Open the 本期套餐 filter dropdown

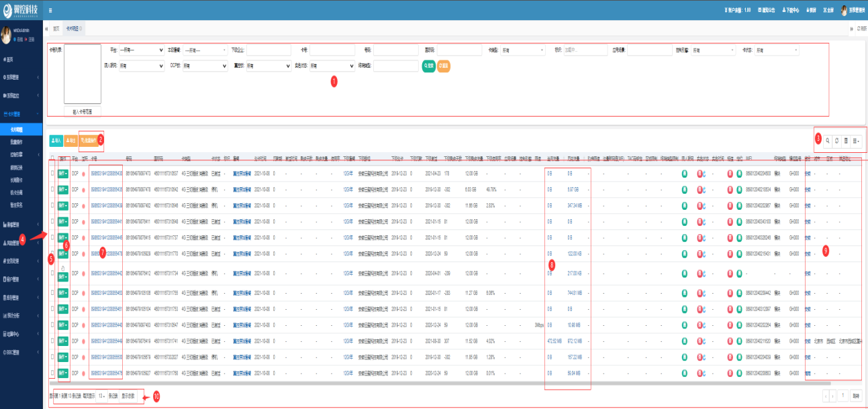[206, 50]
